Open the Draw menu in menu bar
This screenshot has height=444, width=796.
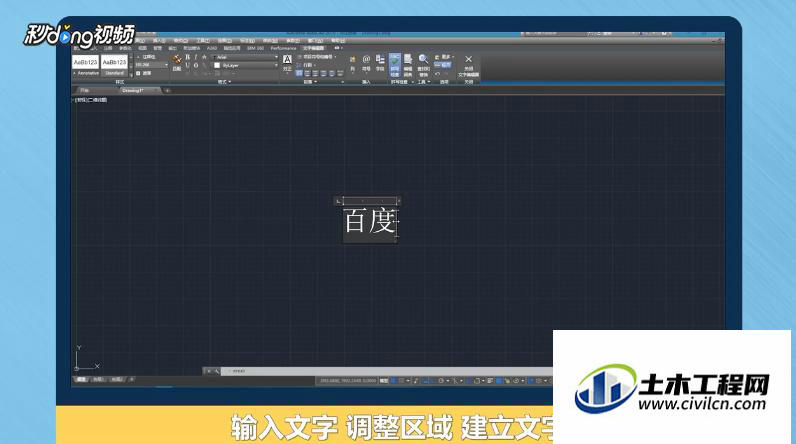[224, 41]
